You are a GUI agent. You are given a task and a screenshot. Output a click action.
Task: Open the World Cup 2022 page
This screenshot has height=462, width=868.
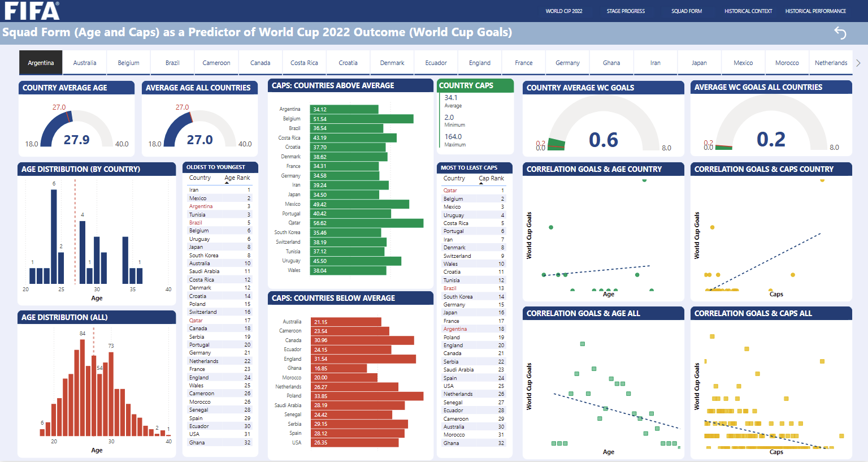coord(564,11)
